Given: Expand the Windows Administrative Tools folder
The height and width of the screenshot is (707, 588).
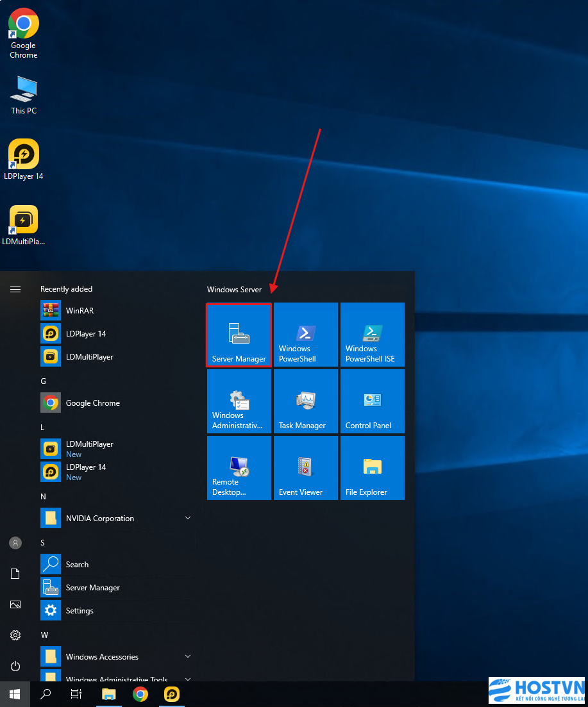Looking at the screenshot, I should click(x=117, y=676).
